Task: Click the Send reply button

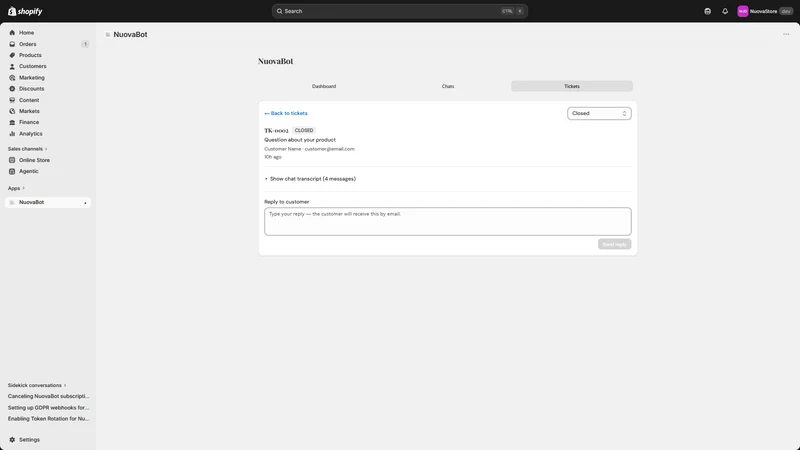Action: click(x=614, y=244)
